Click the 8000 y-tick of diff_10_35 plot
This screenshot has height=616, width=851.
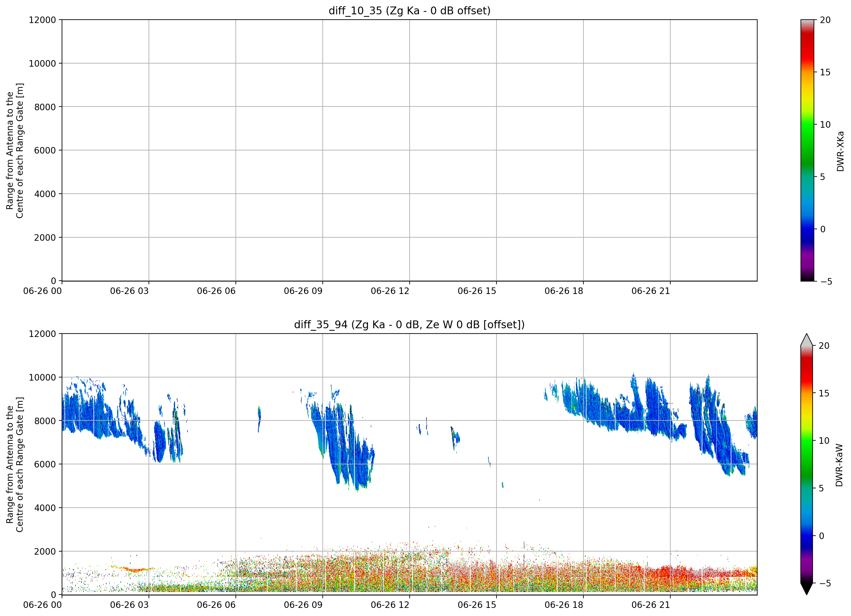[x=45, y=107]
